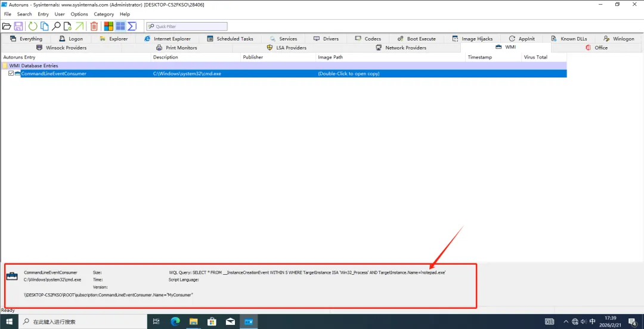This screenshot has height=329, width=644.
Task: Uncheck the CommandLineEventConsumer entry checkbox
Action: [11, 73]
